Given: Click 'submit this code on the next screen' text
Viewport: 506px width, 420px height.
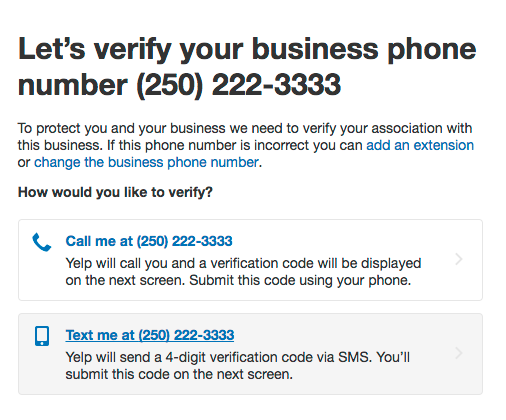Looking at the screenshot, I should pyautogui.click(x=179, y=374).
